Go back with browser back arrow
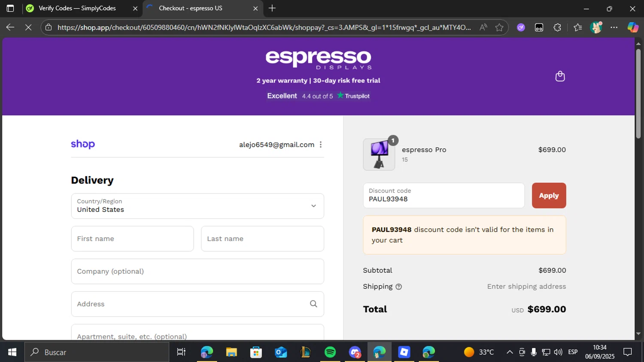 (10, 27)
